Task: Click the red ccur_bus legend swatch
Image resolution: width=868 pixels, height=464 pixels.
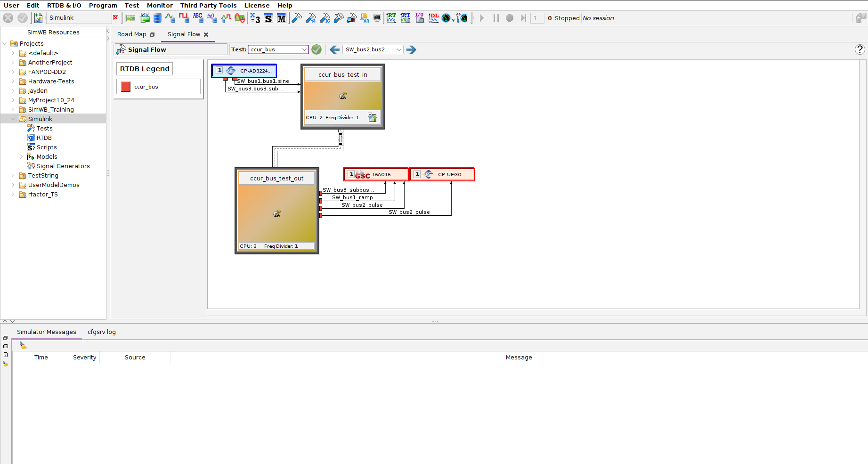Action: click(126, 87)
